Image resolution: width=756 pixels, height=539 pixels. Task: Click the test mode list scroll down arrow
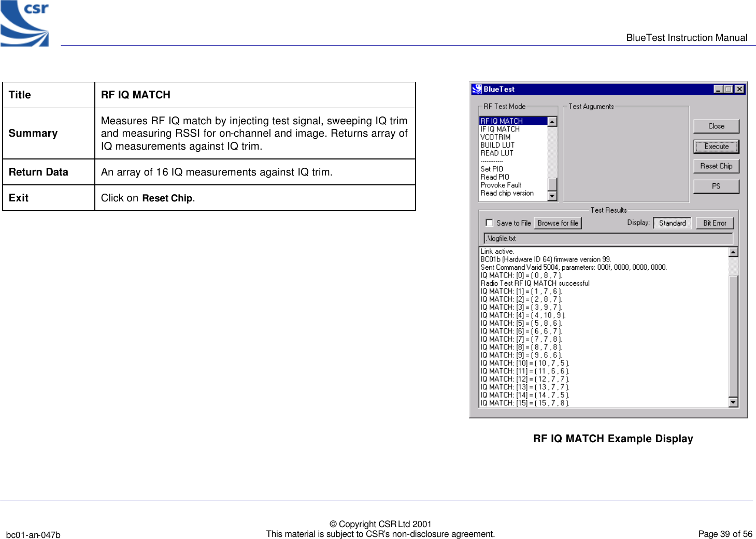click(552, 196)
